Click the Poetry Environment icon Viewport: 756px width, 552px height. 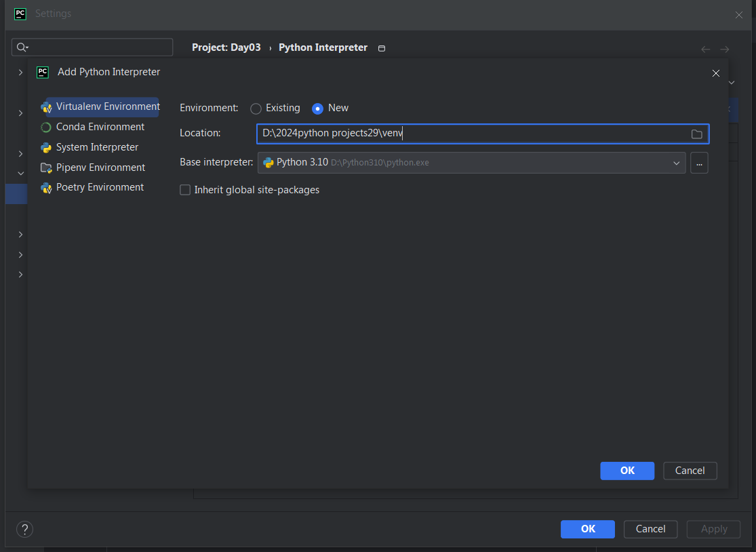coord(46,188)
